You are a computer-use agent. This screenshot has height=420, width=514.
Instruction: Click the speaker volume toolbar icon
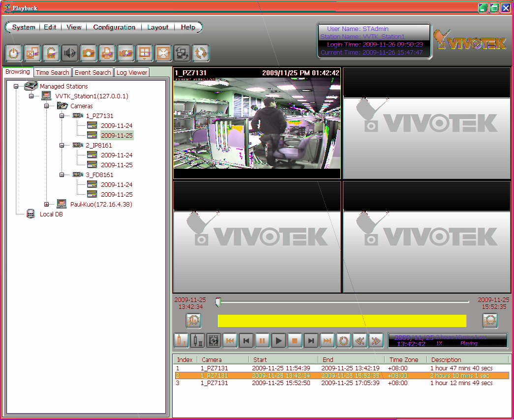pyautogui.click(x=69, y=53)
